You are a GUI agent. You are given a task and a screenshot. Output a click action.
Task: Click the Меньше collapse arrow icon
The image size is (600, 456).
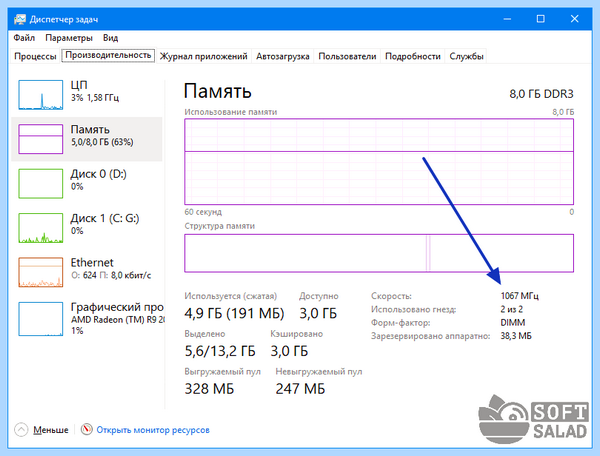pyautogui.click(x=21, y=430)
